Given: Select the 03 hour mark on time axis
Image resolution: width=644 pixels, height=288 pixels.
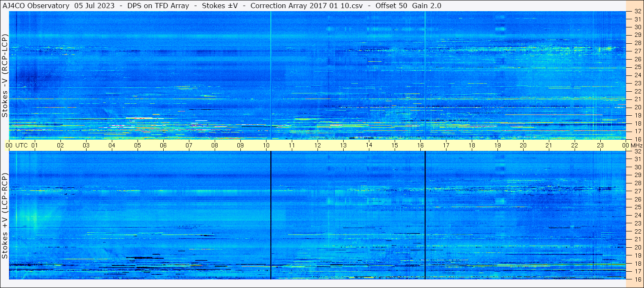Looking at the screenshot, I should coord(86,145).
